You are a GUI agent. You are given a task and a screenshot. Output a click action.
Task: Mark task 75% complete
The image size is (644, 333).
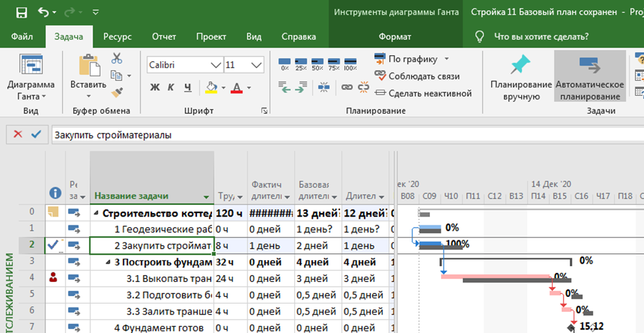[x=334, y=65]
